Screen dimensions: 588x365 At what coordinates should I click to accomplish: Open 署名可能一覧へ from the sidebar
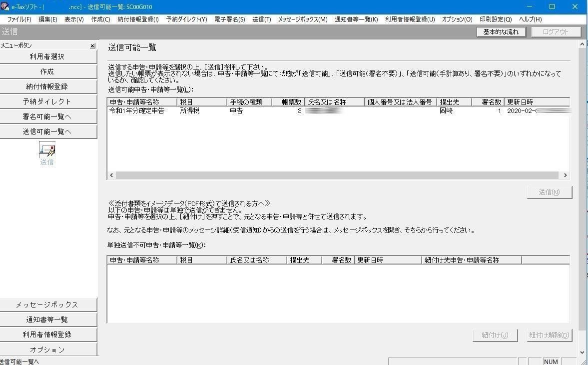click(x=48, y=116)
